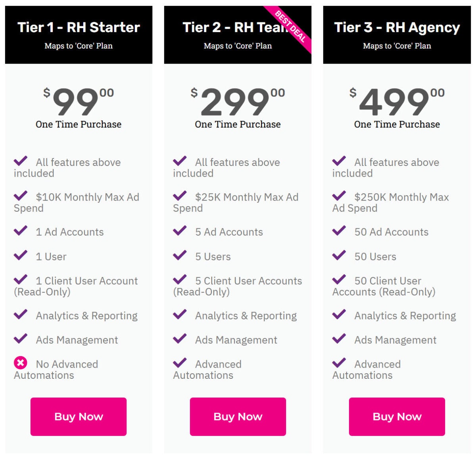The image size is (476, 459).
Task: Click the pink X icon next to 'No Advanced Automations'
Action: (x=21, y=363)
